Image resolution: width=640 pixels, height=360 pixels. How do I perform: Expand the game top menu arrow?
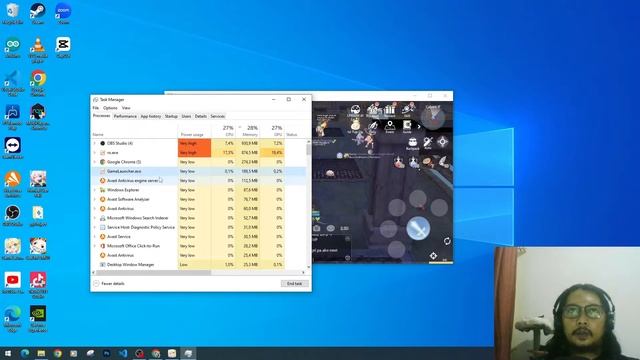(419, 127)
